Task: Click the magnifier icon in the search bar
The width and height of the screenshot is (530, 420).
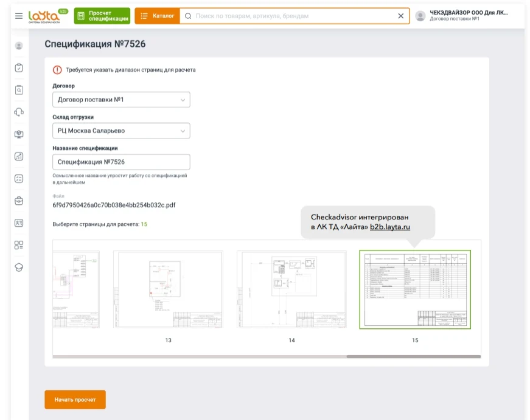Action: (x=188, y=16)
